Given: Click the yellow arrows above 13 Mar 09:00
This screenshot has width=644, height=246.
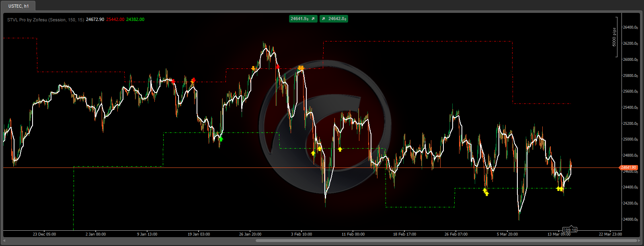Looking at the screenshot, I should [x=560, y=188].
